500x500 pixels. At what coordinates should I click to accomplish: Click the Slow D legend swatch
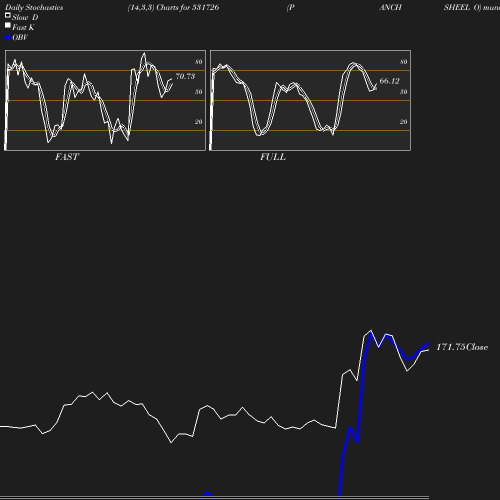pos(8,15)
